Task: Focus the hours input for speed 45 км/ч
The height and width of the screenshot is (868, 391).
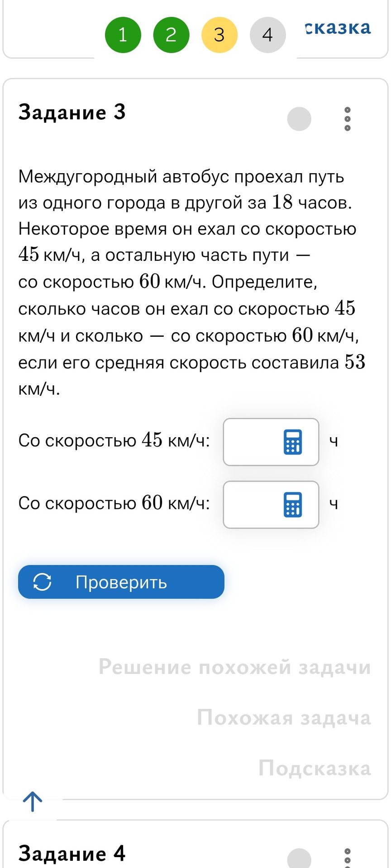Action: coord(271,442)
